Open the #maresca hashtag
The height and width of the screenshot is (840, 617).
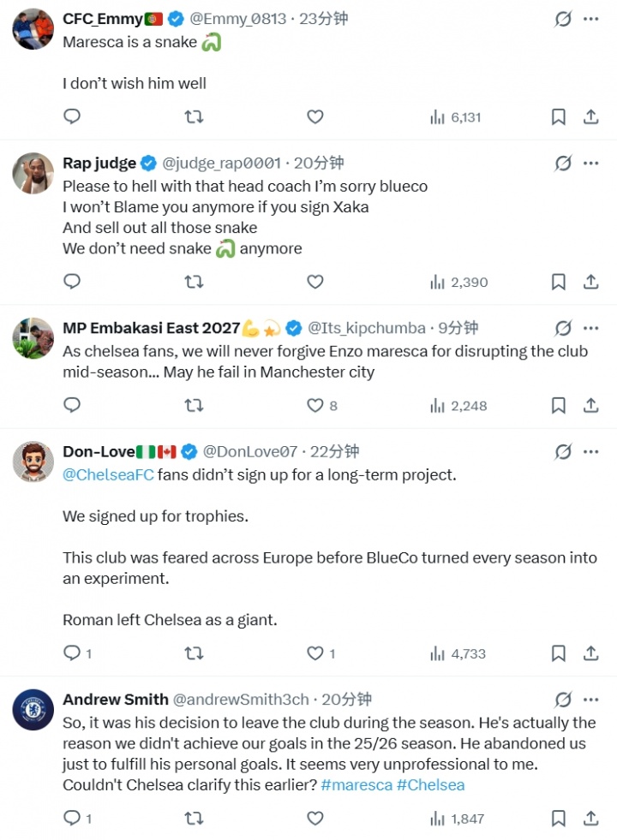tap(356, 785)
